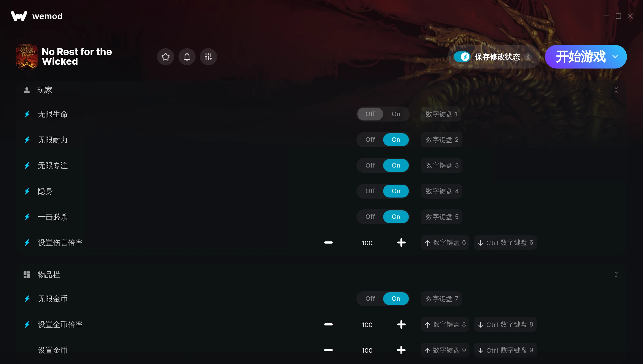Click the lightning icon next to 无限生命

27,114
